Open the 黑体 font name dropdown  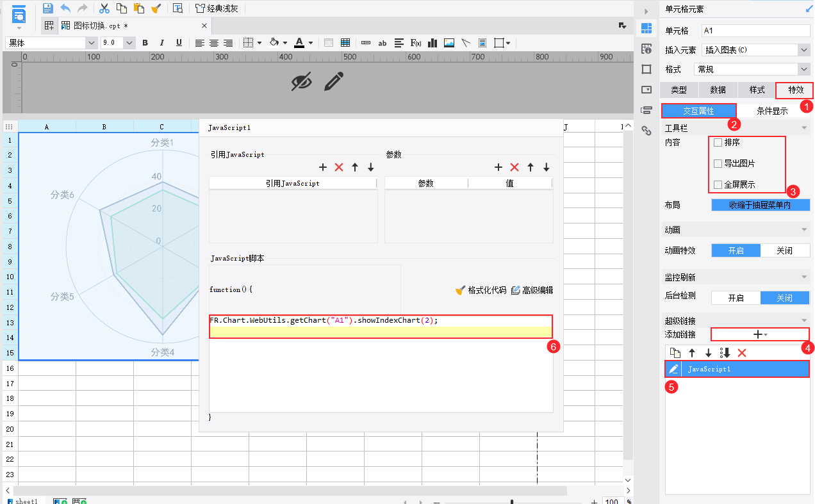[x=90, y=43]
